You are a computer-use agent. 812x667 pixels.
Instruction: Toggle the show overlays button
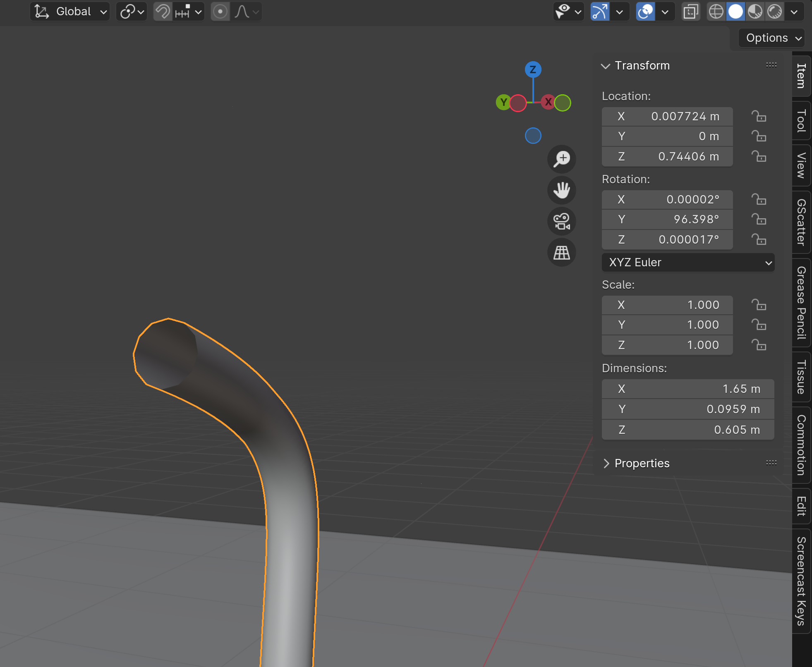coord(645,12)
